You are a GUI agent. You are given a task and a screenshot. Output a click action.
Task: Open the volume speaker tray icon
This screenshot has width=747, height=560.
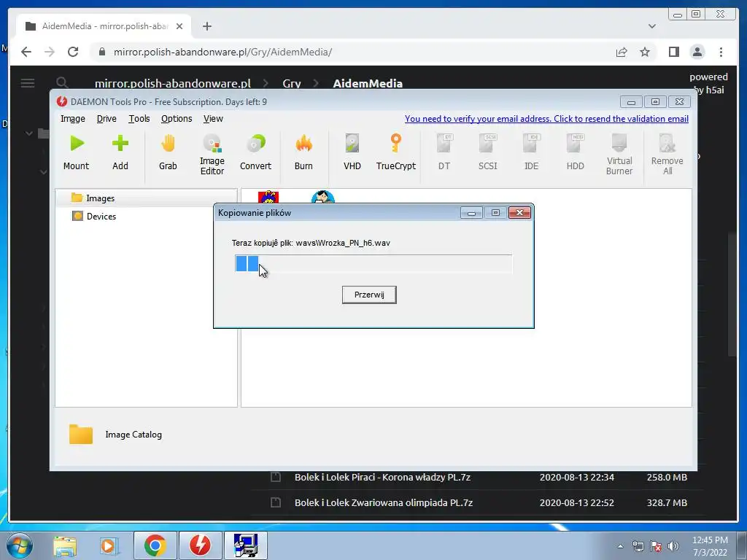click(x=673, y=546)
